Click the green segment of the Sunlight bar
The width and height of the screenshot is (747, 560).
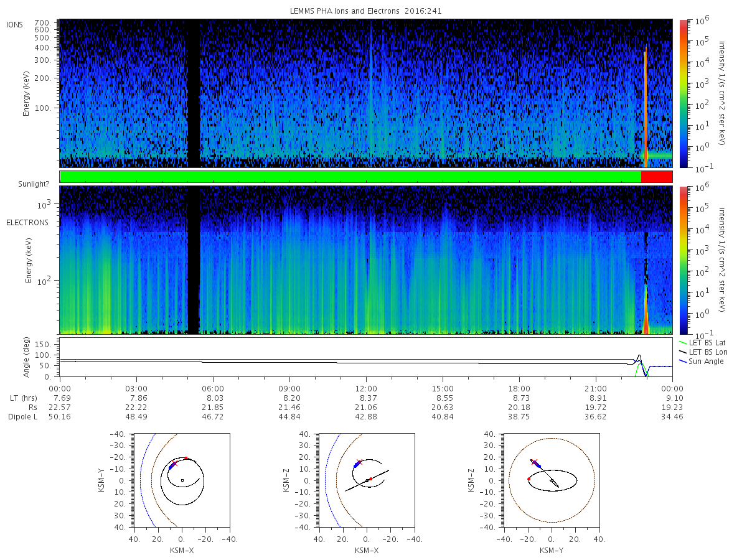(x=350, y=177)
